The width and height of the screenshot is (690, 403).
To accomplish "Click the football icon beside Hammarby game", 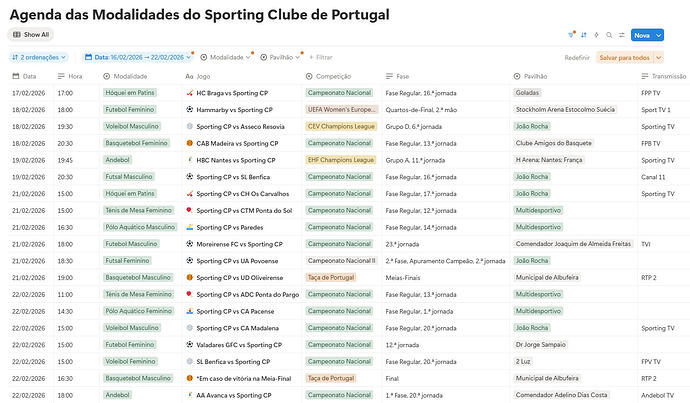I will pos(190,110).
